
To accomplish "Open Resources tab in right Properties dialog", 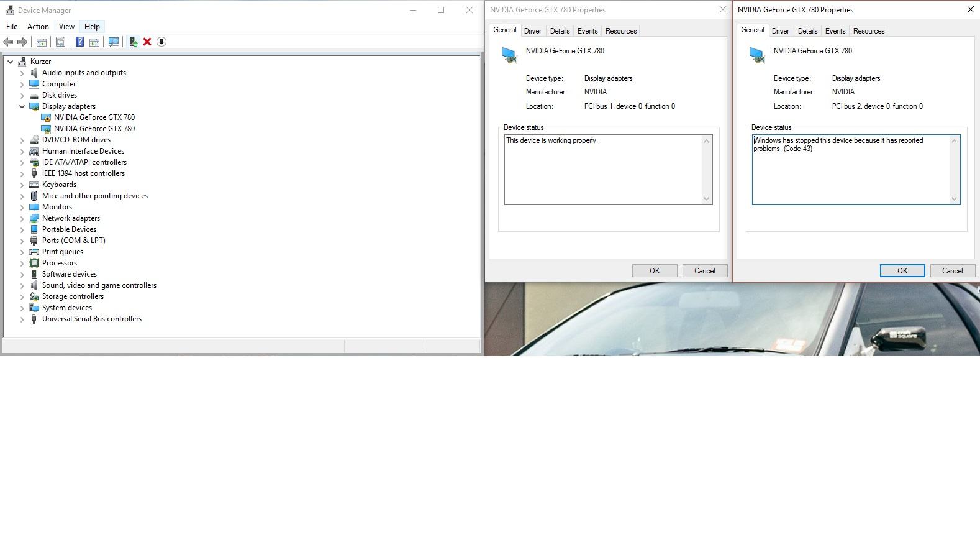I will (x=869, y=31).
